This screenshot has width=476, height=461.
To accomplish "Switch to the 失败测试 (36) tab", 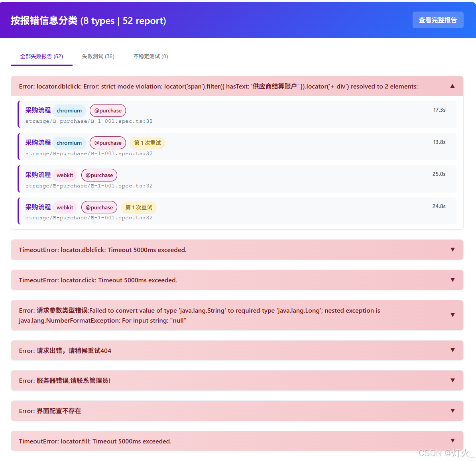I will 98,57.
